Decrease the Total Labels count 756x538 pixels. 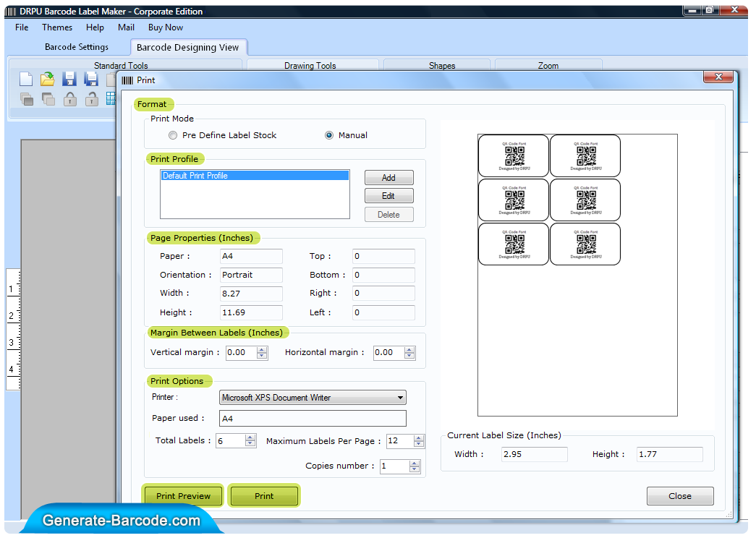[250, 444]
